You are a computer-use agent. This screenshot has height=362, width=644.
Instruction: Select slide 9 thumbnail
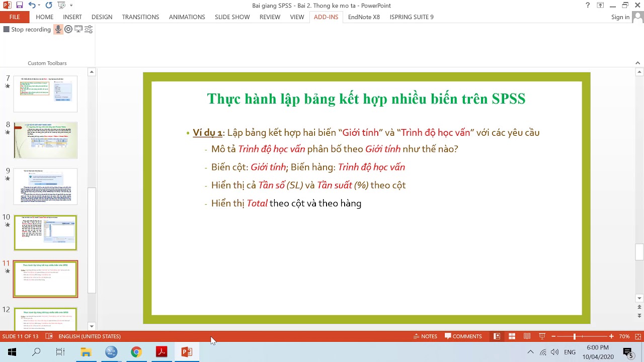click(45, 187)
